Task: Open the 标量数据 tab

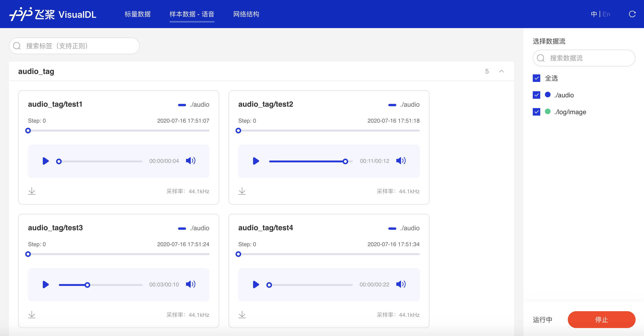Action: click(137, 14)
